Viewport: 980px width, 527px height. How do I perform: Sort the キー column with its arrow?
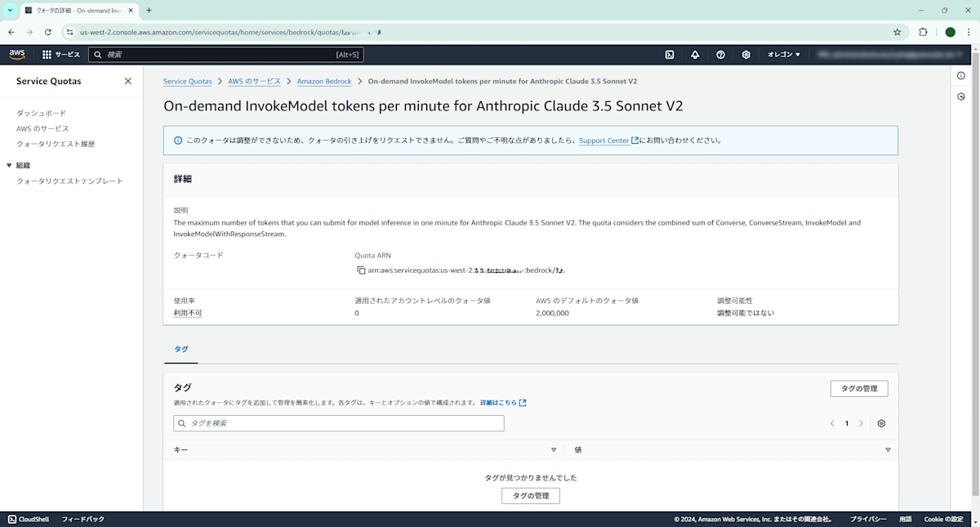click(553, 449)
